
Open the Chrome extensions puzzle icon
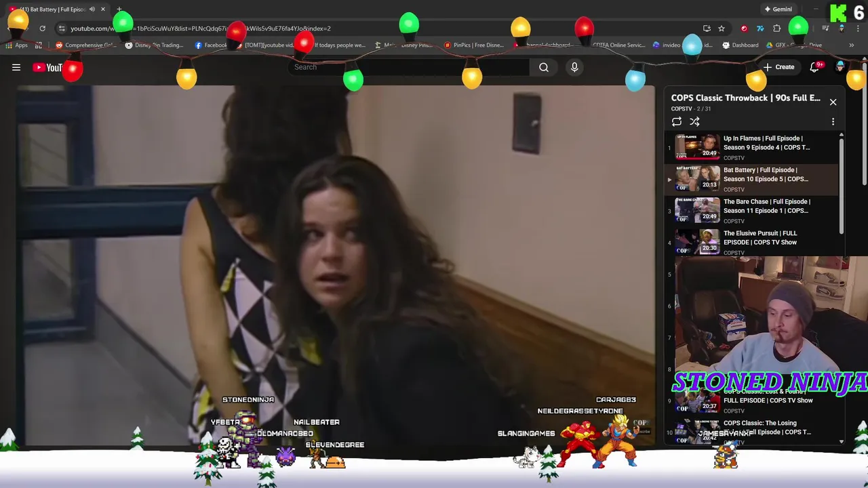pyautogui.click(x=777, y=28)
